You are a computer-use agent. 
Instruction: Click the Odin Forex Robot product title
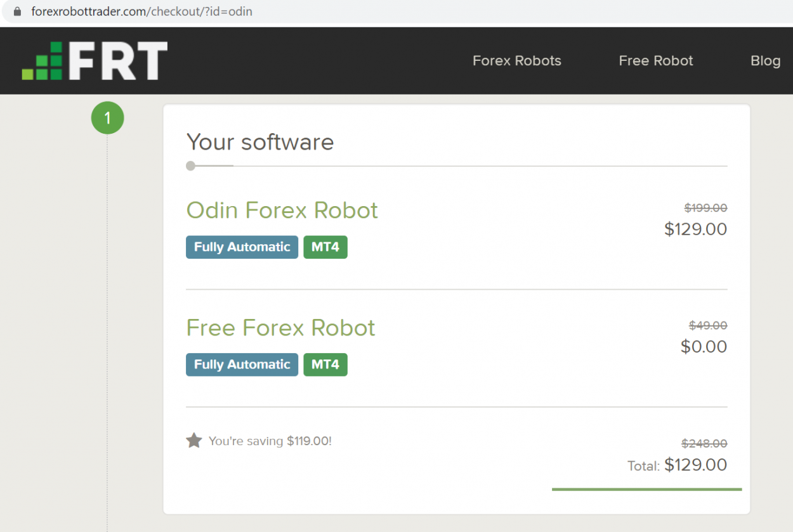[x=282, y=210]
